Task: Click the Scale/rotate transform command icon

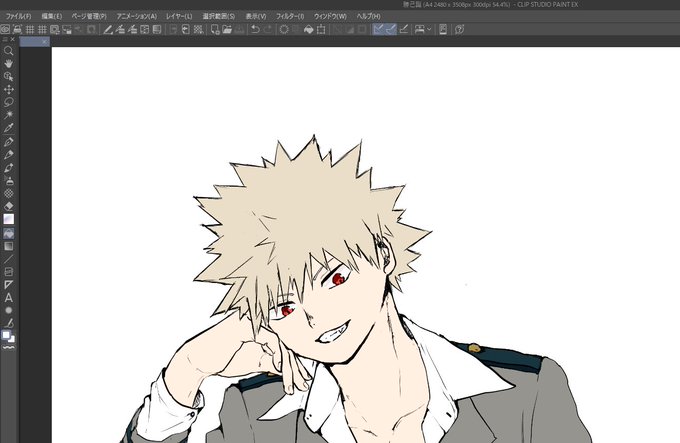Action: click(321, 29)
